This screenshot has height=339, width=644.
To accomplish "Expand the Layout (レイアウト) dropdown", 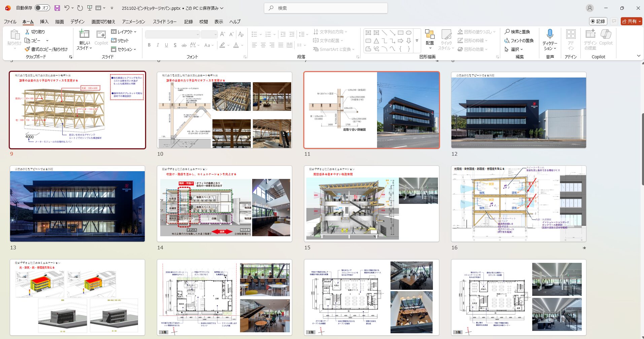I will (x=124, y=32).
